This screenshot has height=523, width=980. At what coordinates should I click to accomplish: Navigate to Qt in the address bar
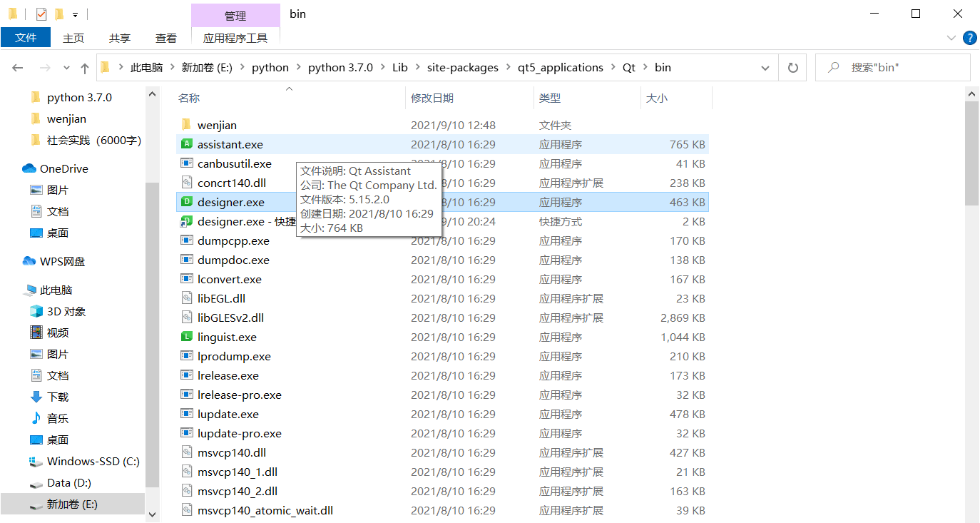click(x=629, y=68)
